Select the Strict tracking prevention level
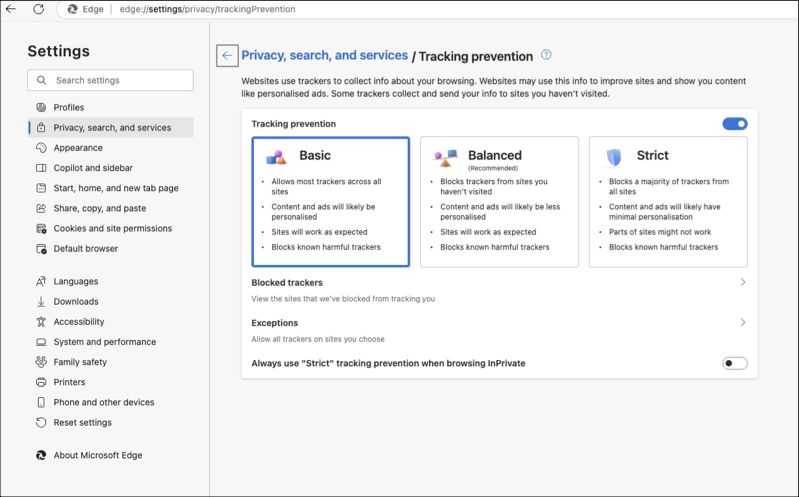 (668, 201)
